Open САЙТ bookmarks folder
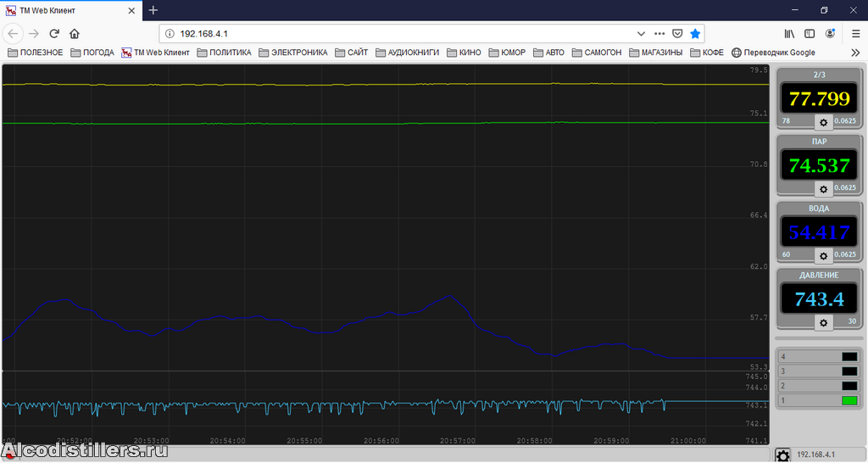This screenshot has height=463, width=868. click(352, 53)
